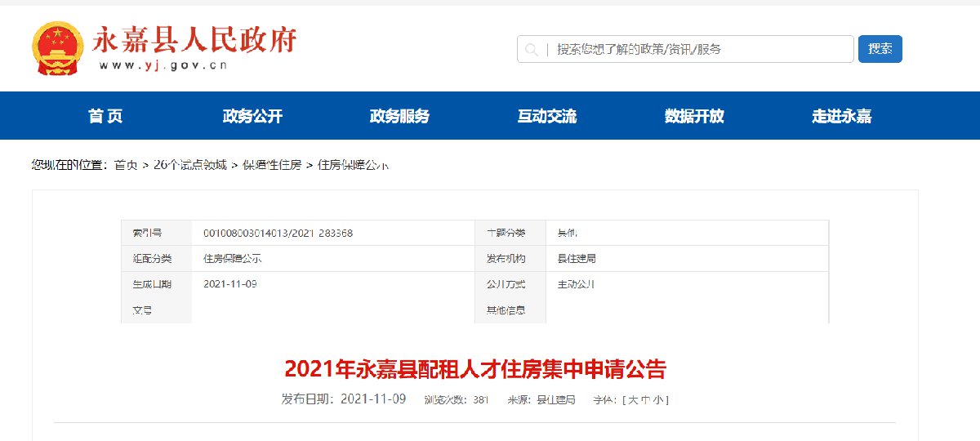
Task: Click the national emblem logo
Action: point(57,48)
